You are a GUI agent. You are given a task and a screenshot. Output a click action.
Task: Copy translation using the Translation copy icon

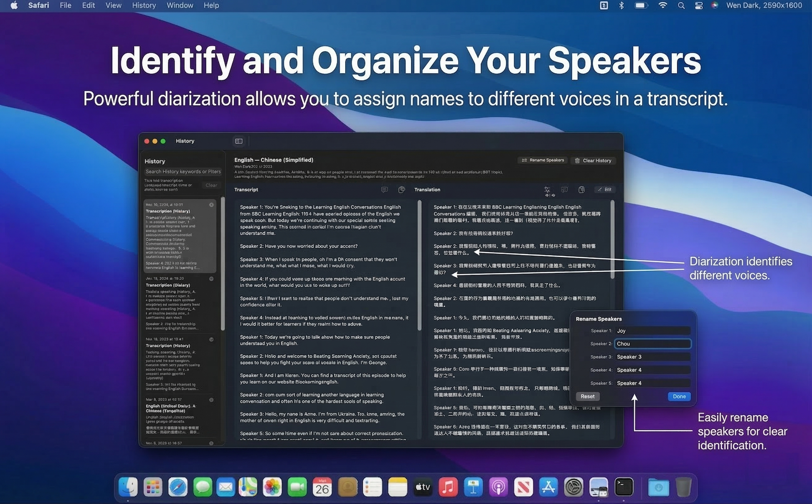(581, 190)
